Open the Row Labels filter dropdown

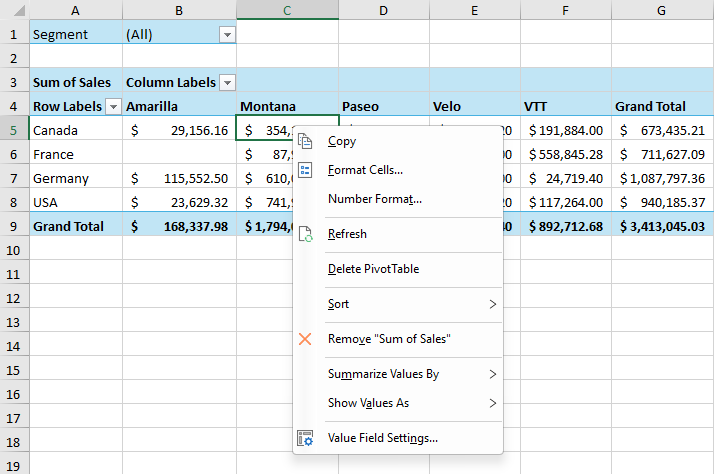[x=113, y=107]
